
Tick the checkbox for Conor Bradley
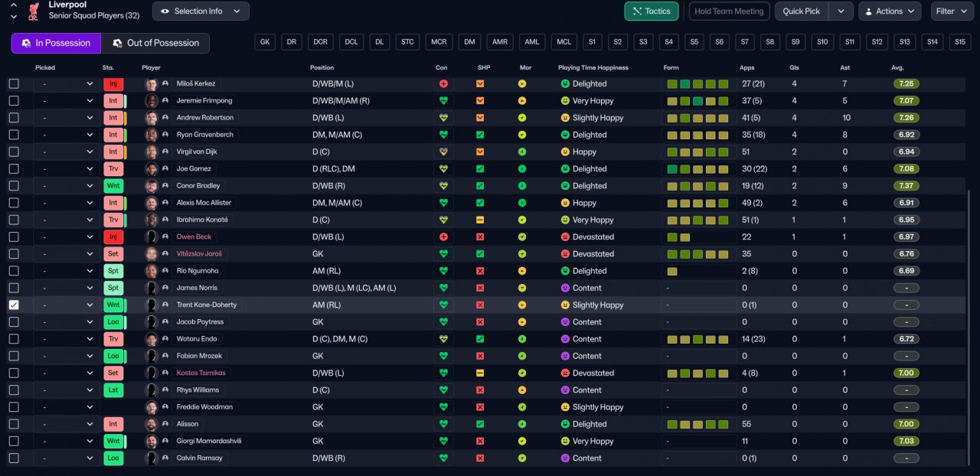click(x=14, y=186)
